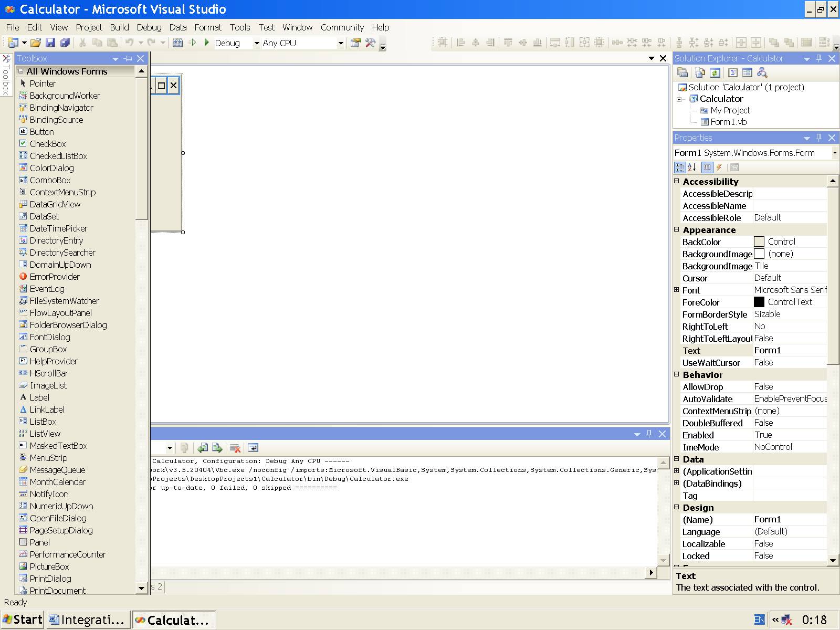Select the PictureBox control in the Toolbox
The height and width of the screenshot is (630, 840).
[x=49, y=566]
